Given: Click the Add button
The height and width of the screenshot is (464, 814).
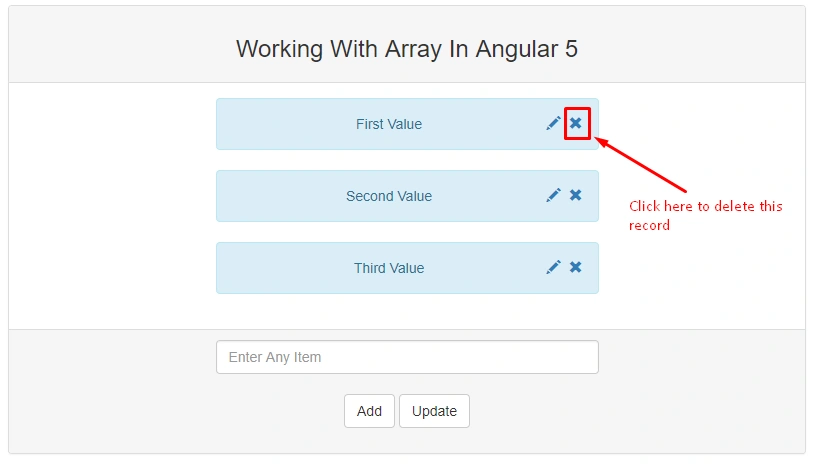Looking at the screenshot, I should [x=369, y=411].
